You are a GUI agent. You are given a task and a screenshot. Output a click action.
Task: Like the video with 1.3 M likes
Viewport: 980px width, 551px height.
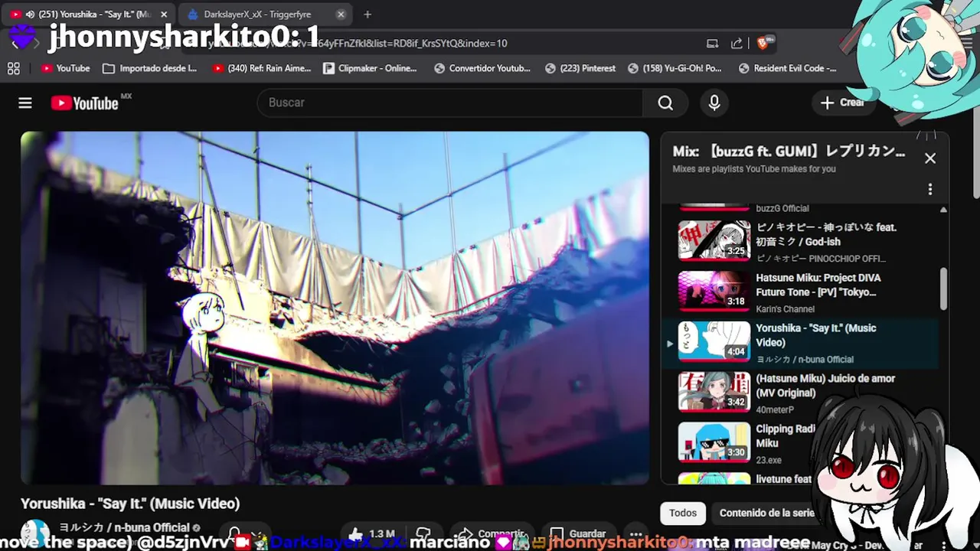(371, 534)
